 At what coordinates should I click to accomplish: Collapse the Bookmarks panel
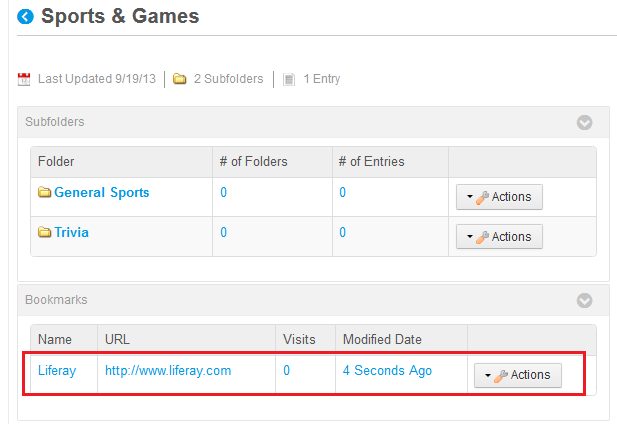click(x=584, y=300)
